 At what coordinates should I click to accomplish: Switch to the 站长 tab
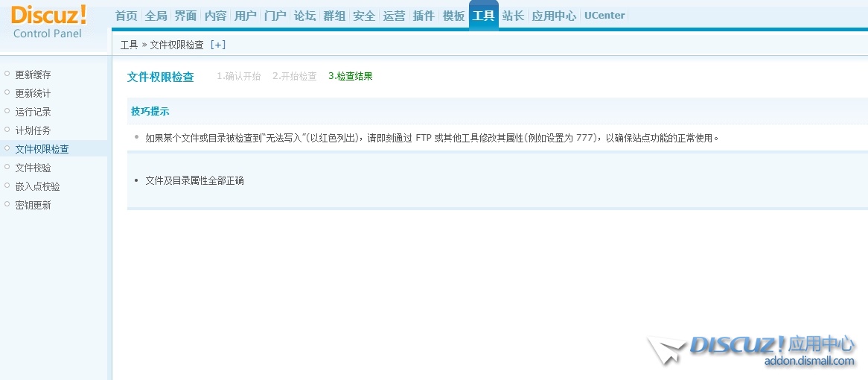513,16
